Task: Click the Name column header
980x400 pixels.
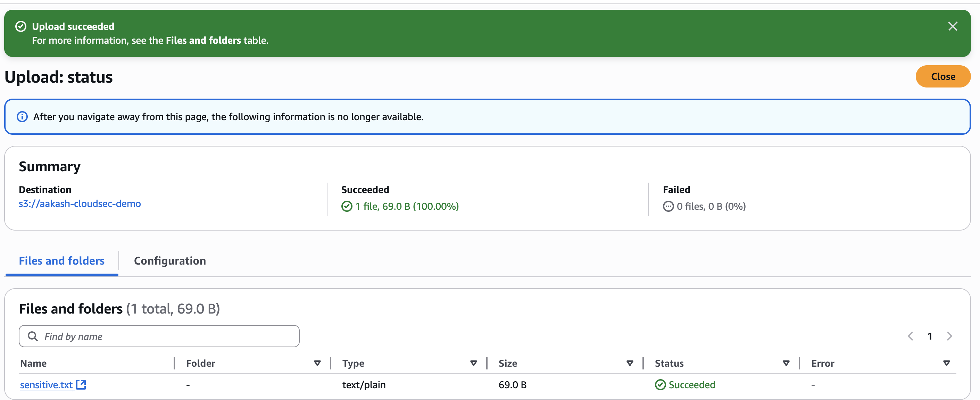Action: (x=33, y=363)
